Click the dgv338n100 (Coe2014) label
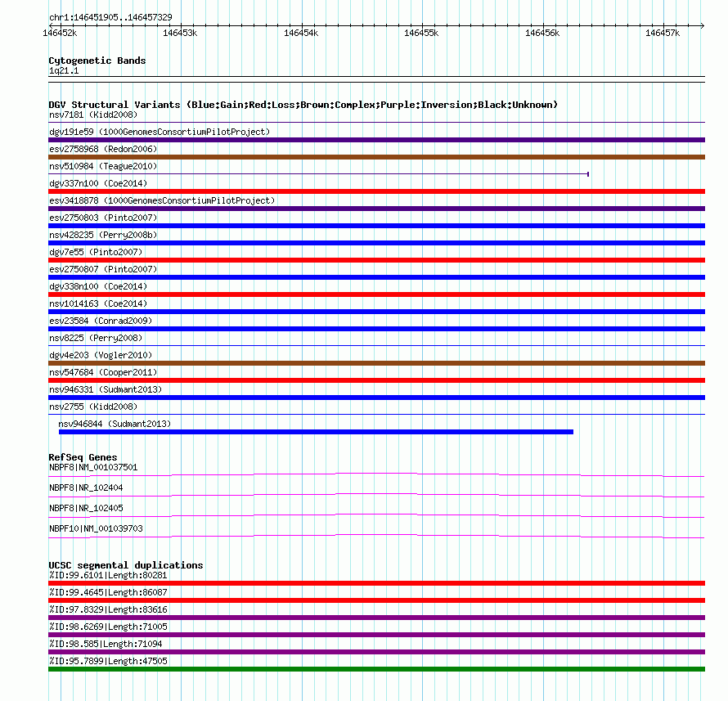 click(x=98, y=286)
